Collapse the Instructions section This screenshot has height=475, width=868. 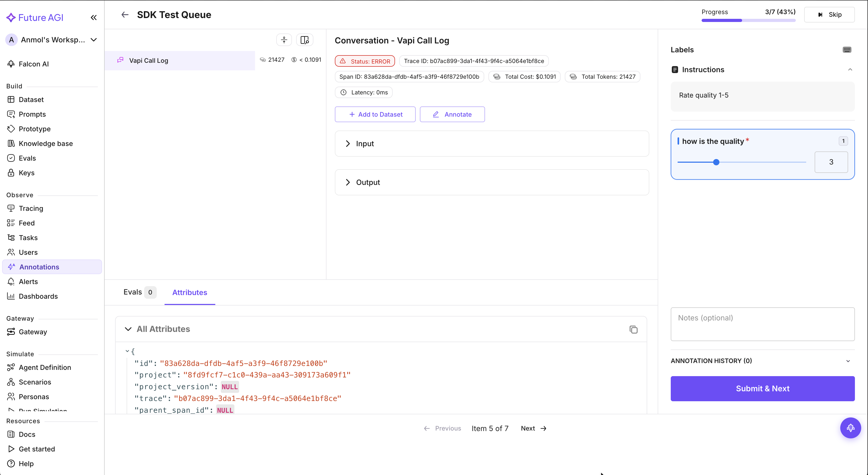850,70
